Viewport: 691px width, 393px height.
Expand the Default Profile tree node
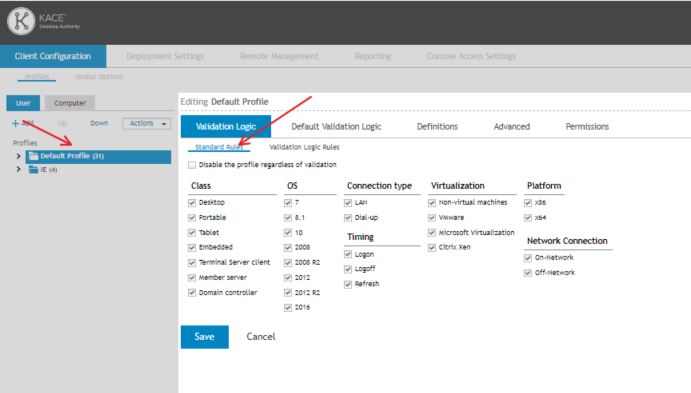[19, 156]
